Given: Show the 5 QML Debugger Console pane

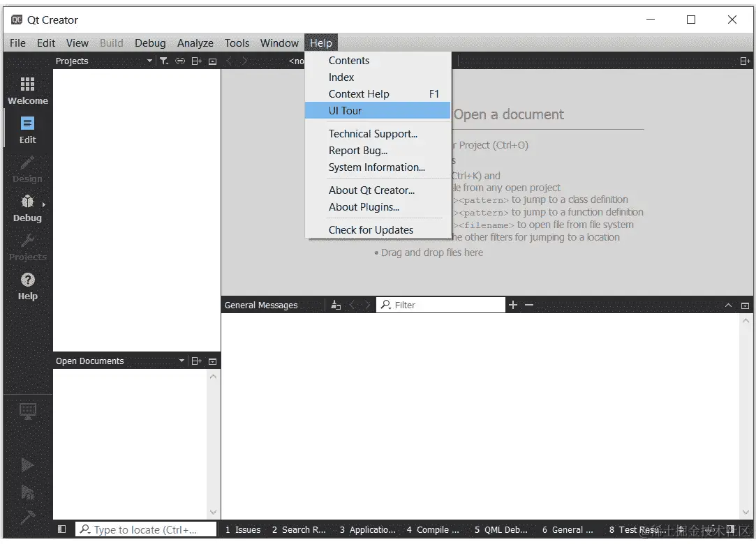Looking at the screenshot, I should [501, 529].
